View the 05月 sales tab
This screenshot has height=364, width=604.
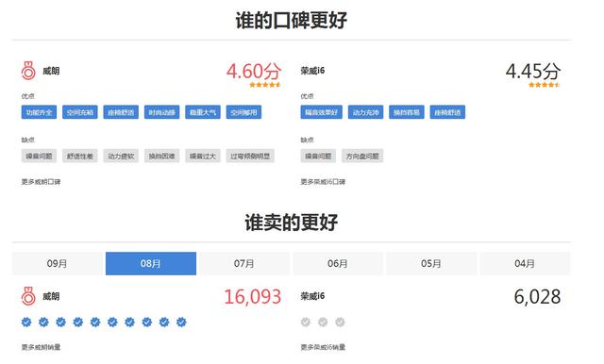tap(431, 264)
